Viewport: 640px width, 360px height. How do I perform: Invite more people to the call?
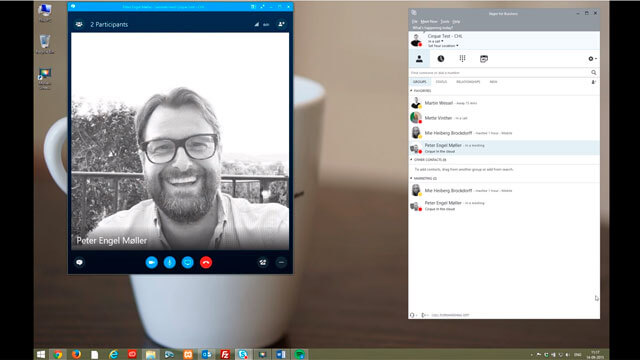(281, 24)
